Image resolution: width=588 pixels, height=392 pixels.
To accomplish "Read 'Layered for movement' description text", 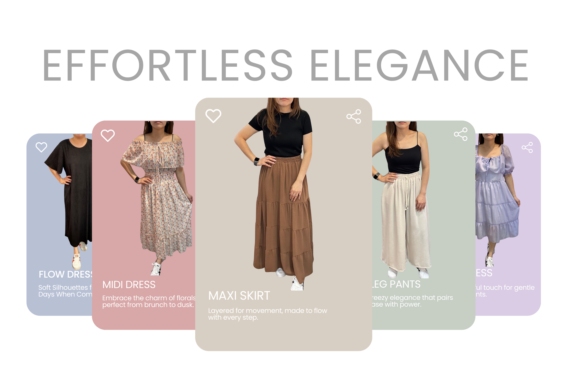I will pos(268,314).
